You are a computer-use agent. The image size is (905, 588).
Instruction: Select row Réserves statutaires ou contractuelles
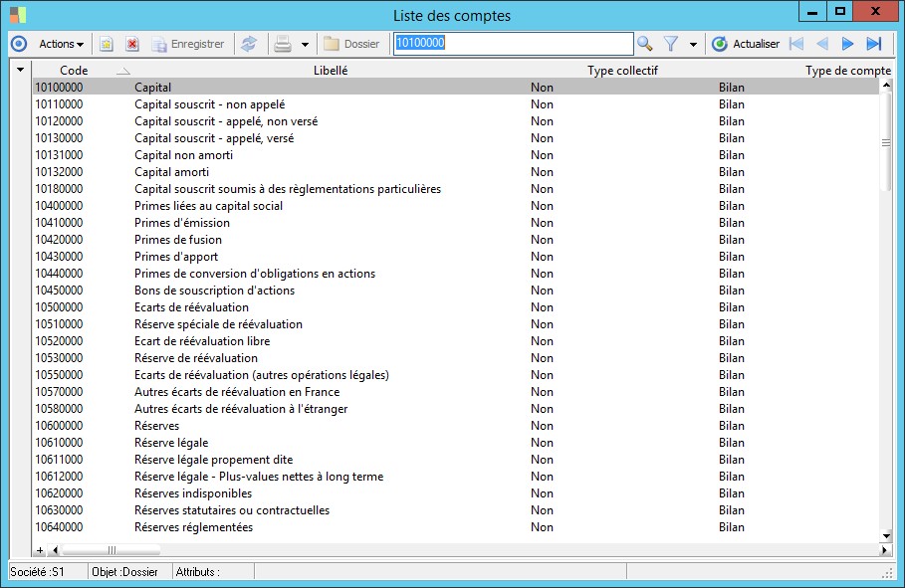click(456, 510)
